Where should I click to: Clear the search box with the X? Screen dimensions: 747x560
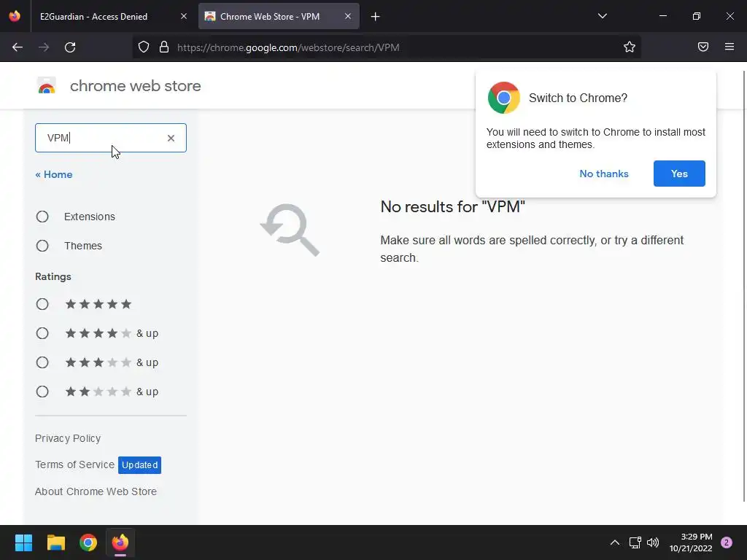(x=171, y=138)
